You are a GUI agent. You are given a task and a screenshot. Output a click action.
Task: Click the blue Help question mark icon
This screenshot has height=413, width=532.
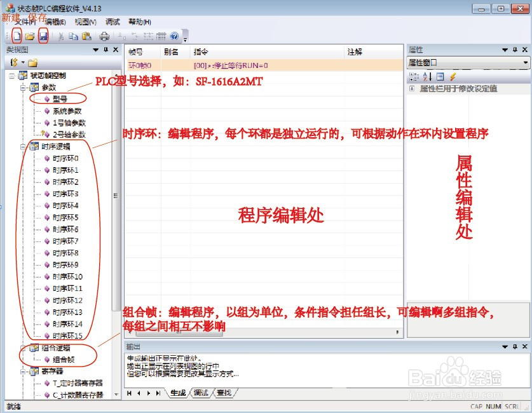click(x=174, y=36)
